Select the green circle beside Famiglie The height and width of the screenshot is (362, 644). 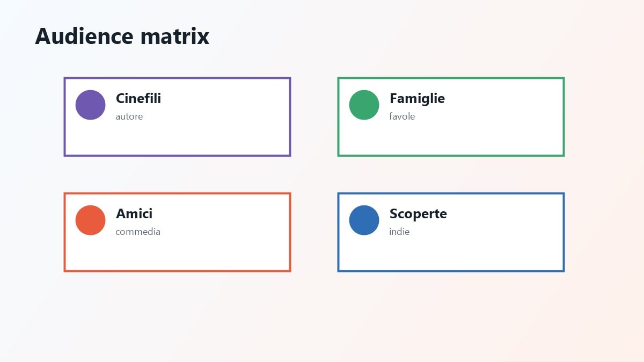pyautogui.click(x=364, y=105)
